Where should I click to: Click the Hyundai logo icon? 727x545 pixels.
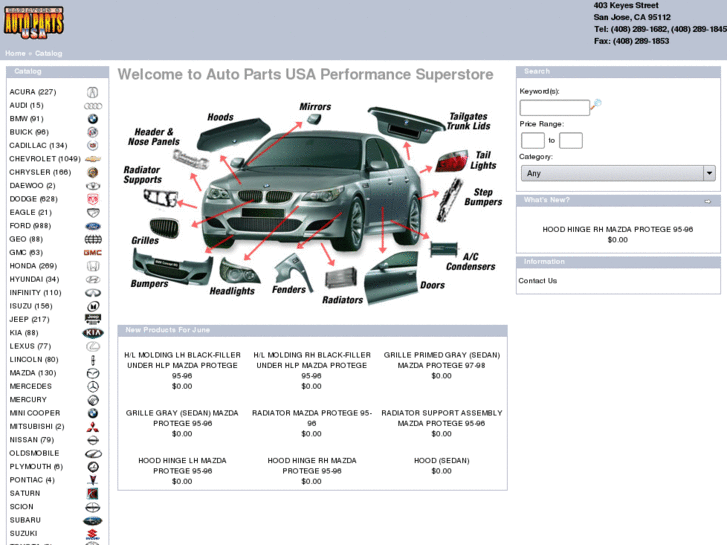click(x=93, y=280)
